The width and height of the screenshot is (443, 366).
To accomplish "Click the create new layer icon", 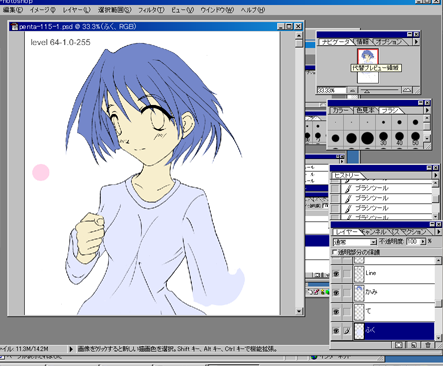I will pyautogui.click(x=413, y=345).
